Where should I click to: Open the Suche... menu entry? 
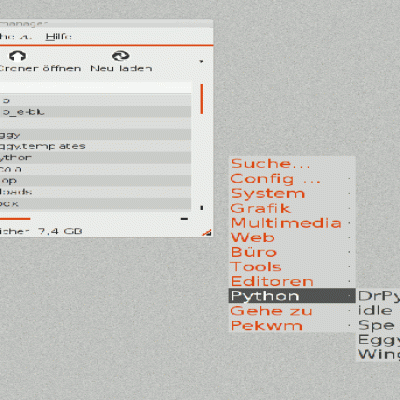point(292,164)
